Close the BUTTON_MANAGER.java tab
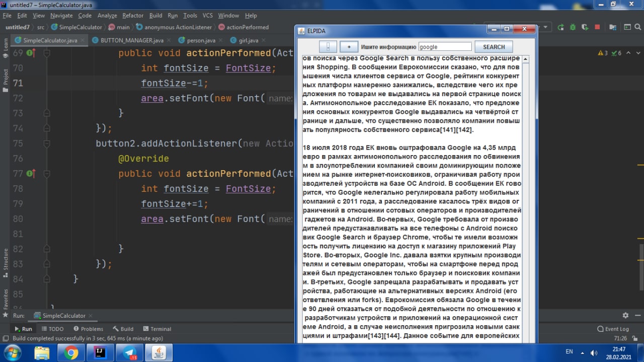The image size is (644, 362). (x=169, y=40)
